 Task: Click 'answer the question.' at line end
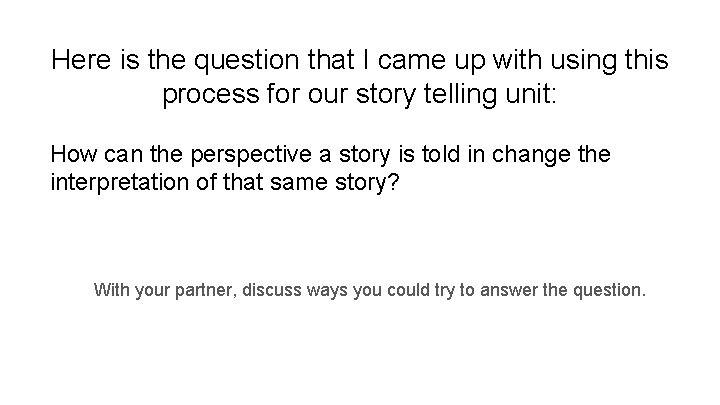(x=572, y=290)
